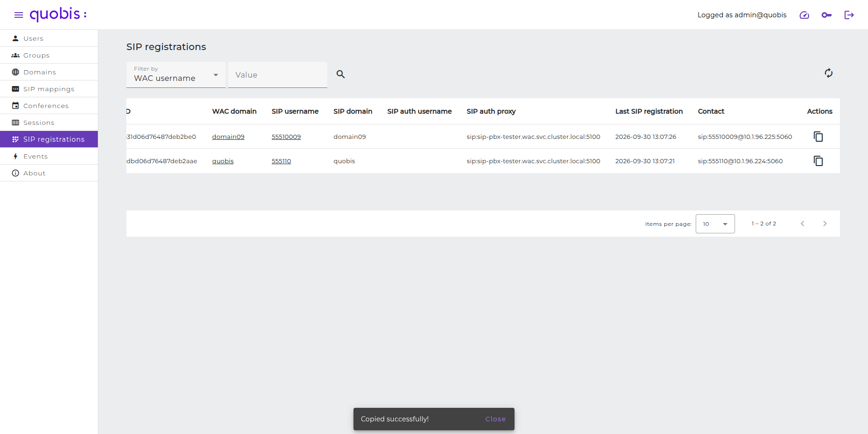Focus the Value filter input field
This screenshot has height=434, width=868.
coord(278,75)
